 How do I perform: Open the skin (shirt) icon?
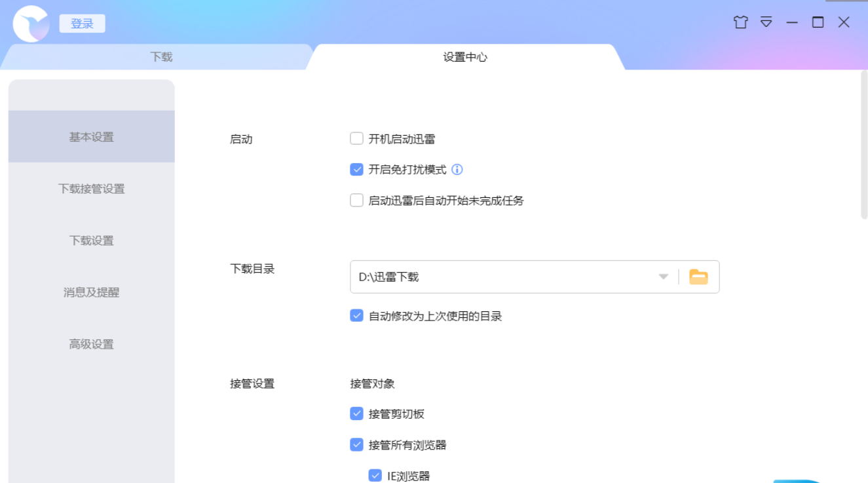[740, 22]
